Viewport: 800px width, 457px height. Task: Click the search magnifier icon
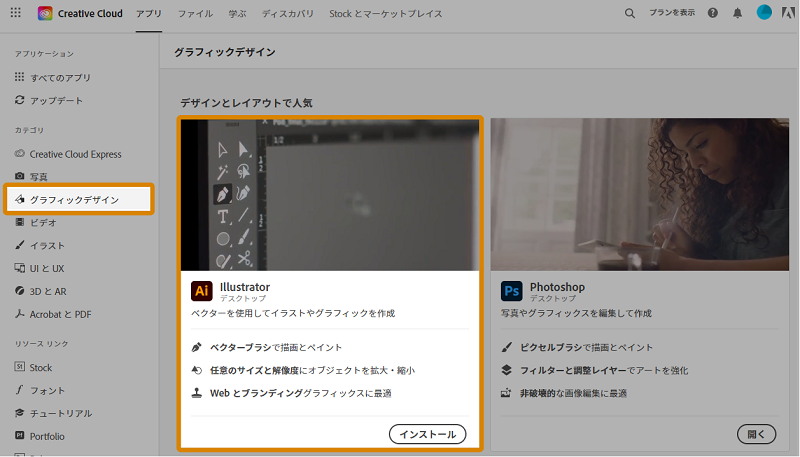tap(630, 14)
